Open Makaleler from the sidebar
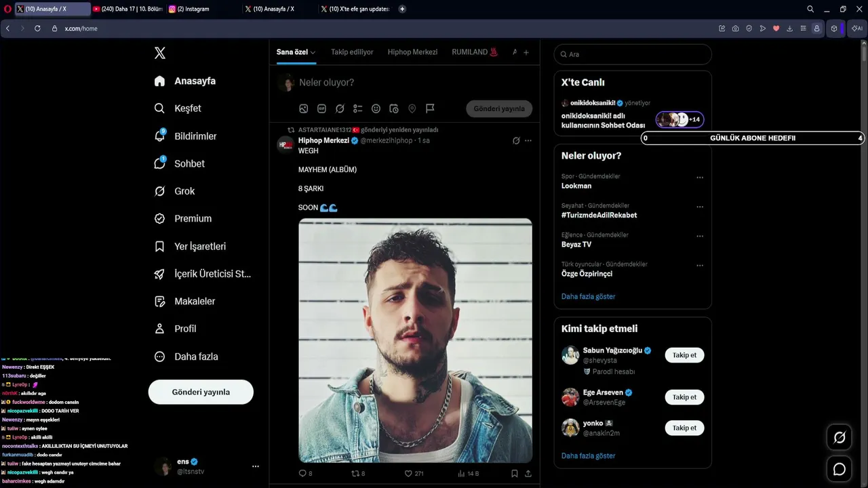 185,301
